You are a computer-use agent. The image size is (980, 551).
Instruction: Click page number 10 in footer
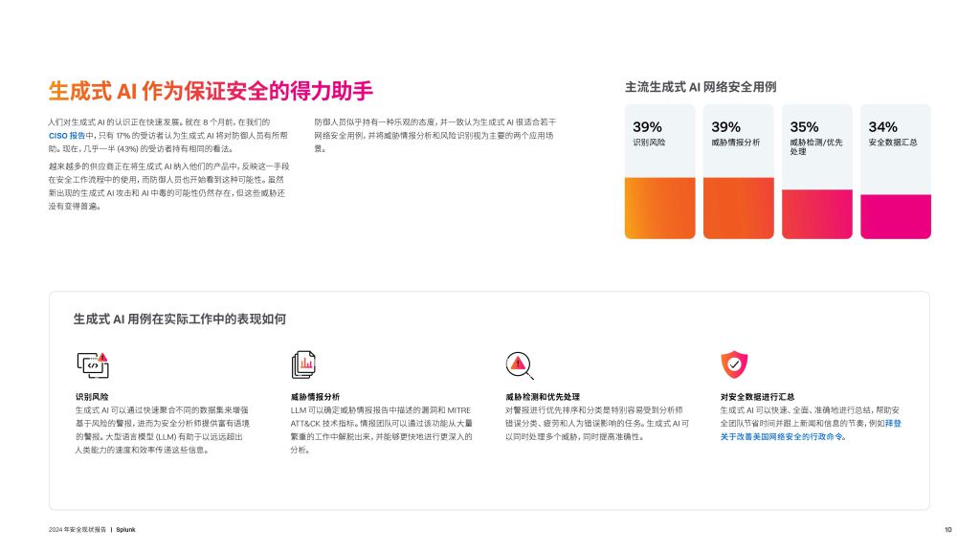(948, 530)
